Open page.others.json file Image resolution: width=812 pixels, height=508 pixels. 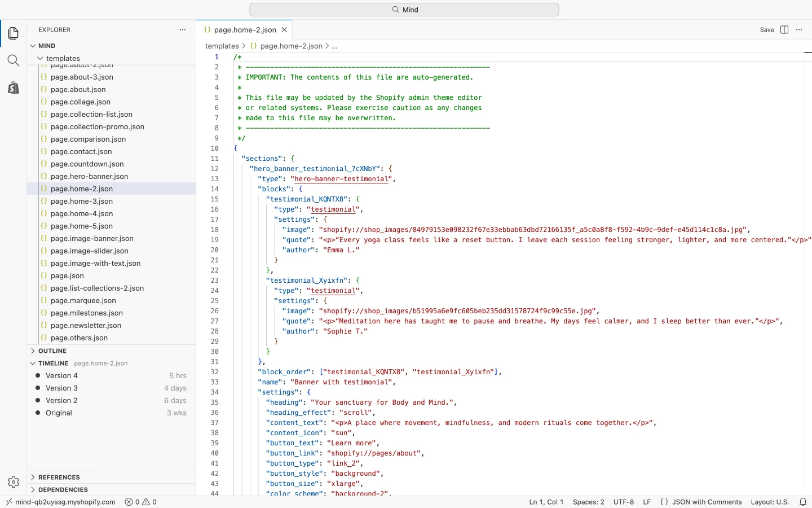pyautogui.click(x=112, y=338)
